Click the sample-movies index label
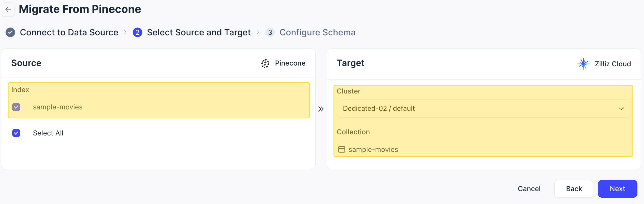The image size is (644, 204). (x=58, y=107)
